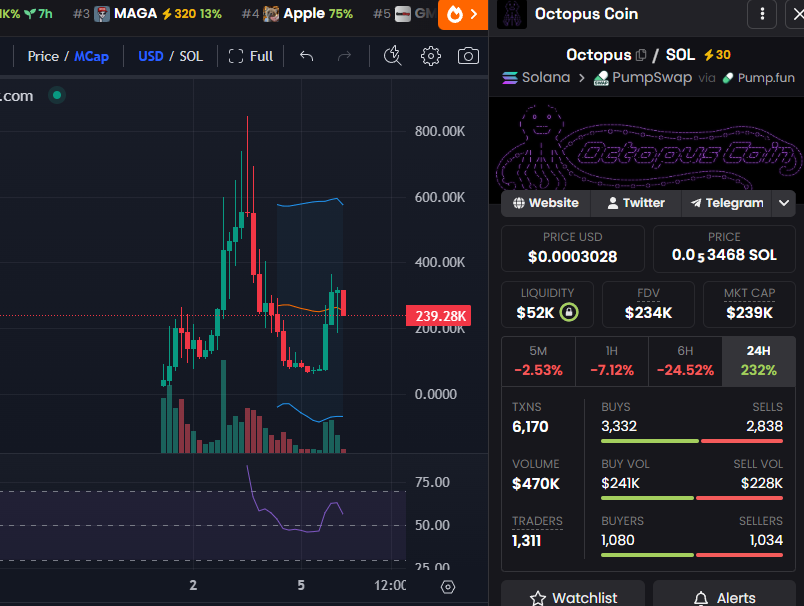Click the redo arrow in chart toolbar
This screenshot has width=804, height=606.
pos(345,56)
